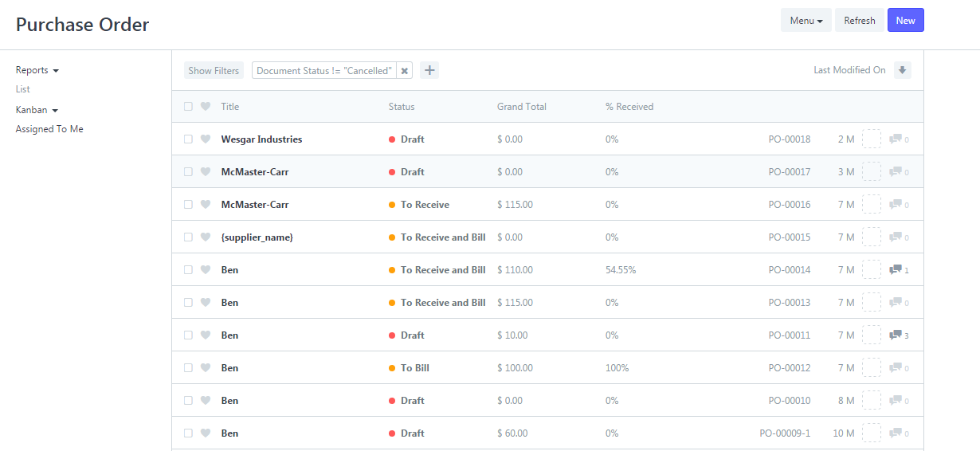Screen dimensions: 980x451
Task: Select all rows with header checkbox
Action: pos(188,106)
